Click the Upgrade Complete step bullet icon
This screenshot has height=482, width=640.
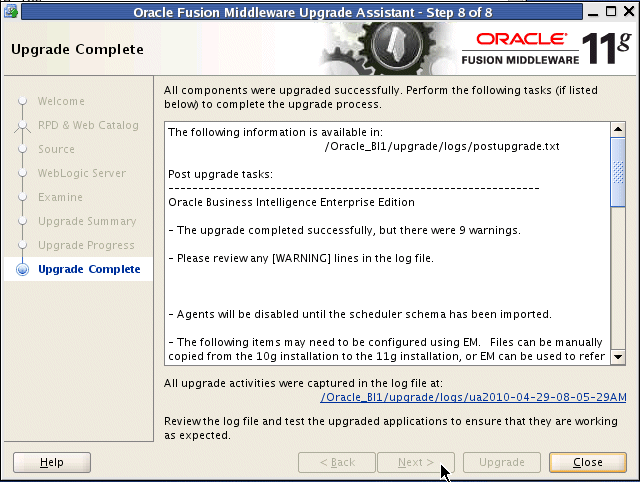click(x=22, y=269)
